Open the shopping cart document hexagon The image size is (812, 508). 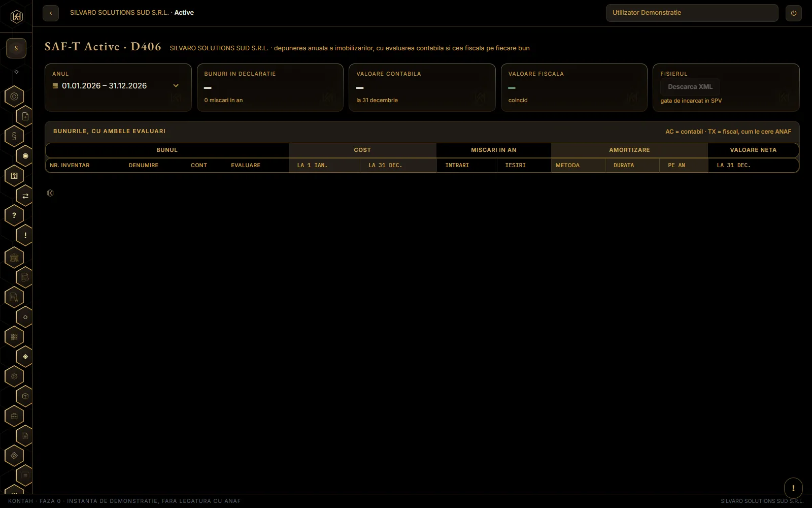(14, 297)
